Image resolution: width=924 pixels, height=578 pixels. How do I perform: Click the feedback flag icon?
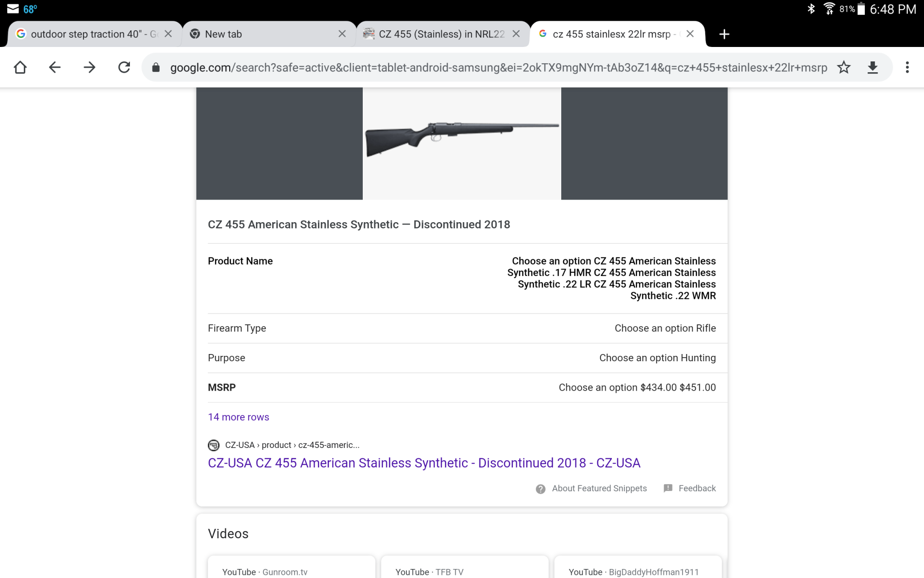[668, 489]
